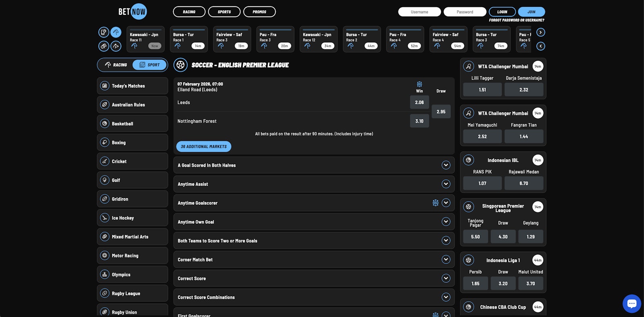Expand A Goal Scored In Both Halves
The height and width of the screenshot is (317, 644).
click(x=446, y=165)
